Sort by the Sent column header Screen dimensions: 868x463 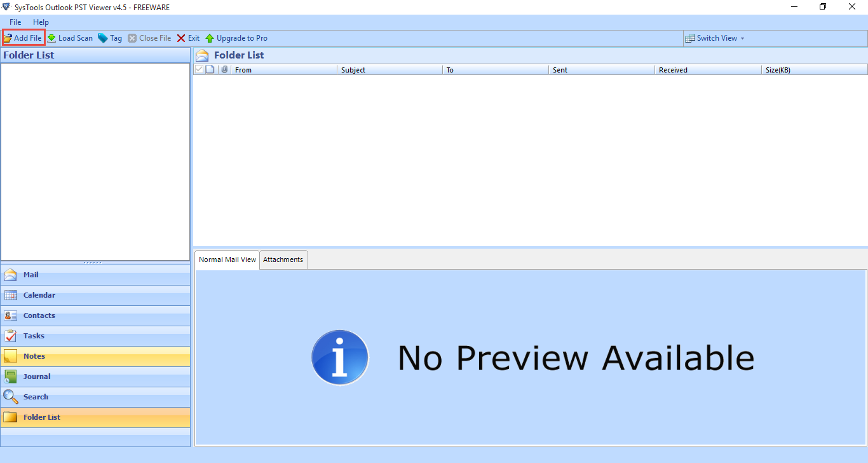click(602, 70)
